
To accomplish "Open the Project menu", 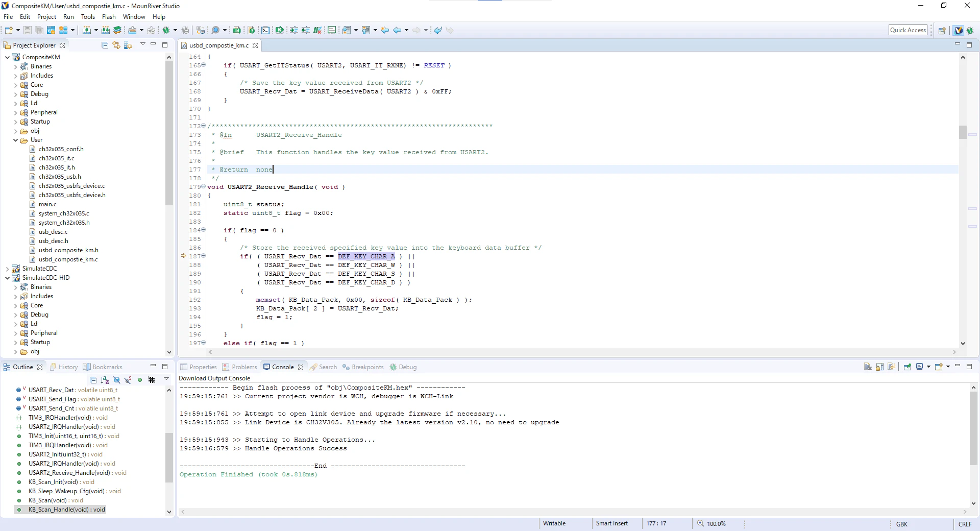I will pos(46,17).
